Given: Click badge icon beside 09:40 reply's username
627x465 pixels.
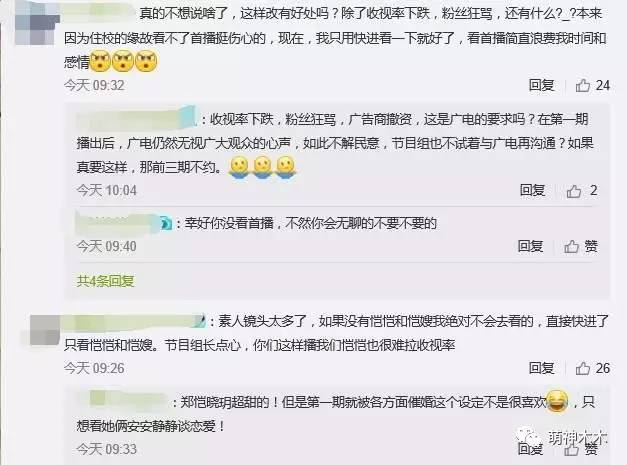Looking at the screenshot, I should 165,223.
